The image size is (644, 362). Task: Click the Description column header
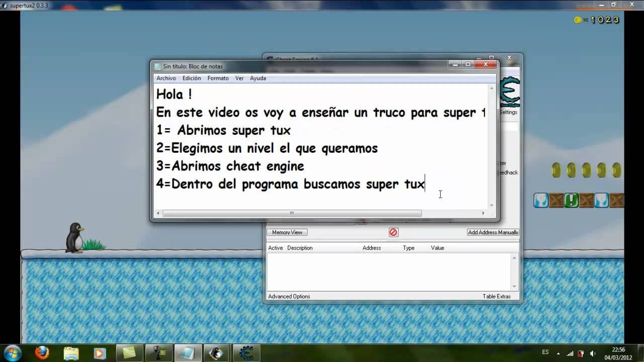[x=300, y=248]
